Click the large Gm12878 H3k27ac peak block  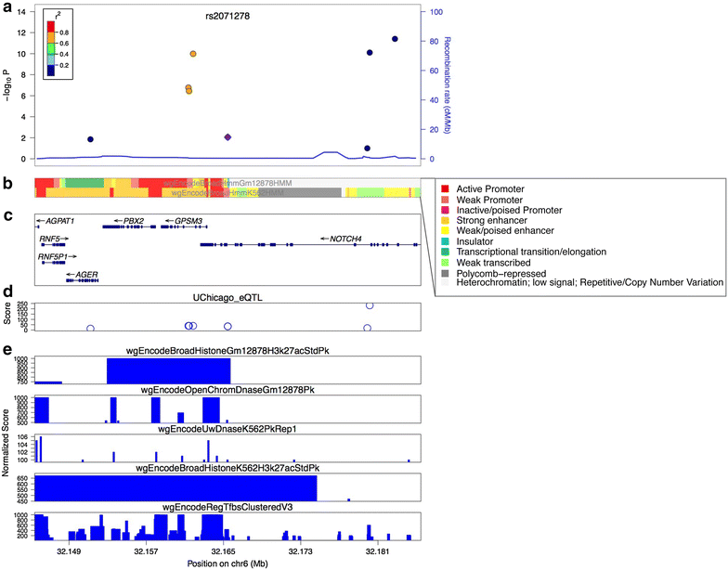tap(169, 371)
